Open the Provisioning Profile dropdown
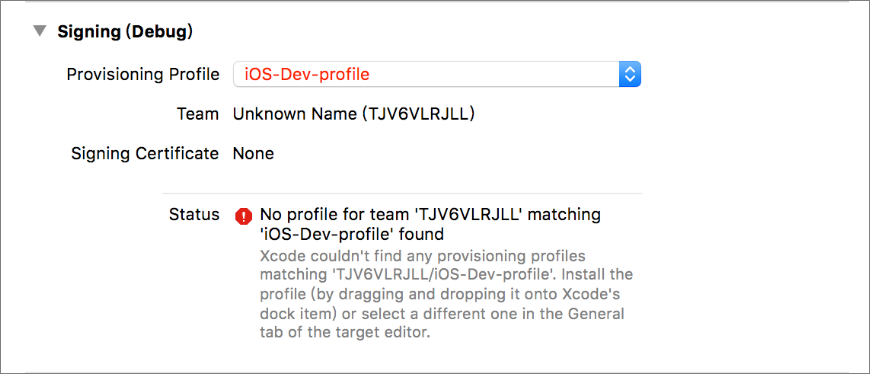The image size is (870, 374). click(x=437, y=74)
